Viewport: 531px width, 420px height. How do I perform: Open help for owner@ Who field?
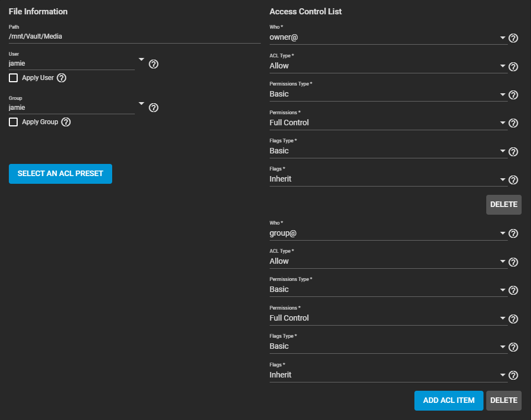pyautogui.click(x=513, y=38)
